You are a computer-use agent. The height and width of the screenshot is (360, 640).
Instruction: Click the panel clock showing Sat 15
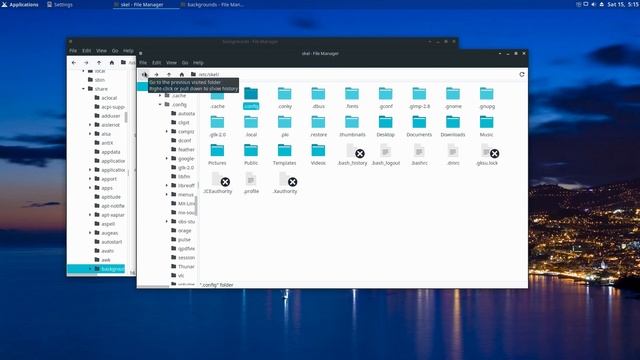tap(622, 4)
